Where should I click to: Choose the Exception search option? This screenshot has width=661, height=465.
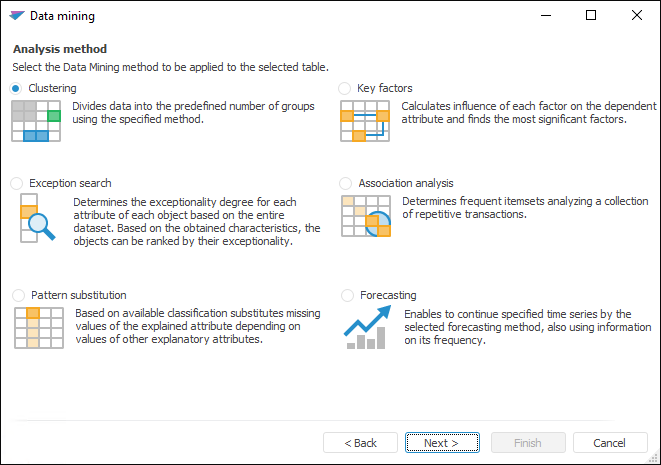[x=16, y=183]
